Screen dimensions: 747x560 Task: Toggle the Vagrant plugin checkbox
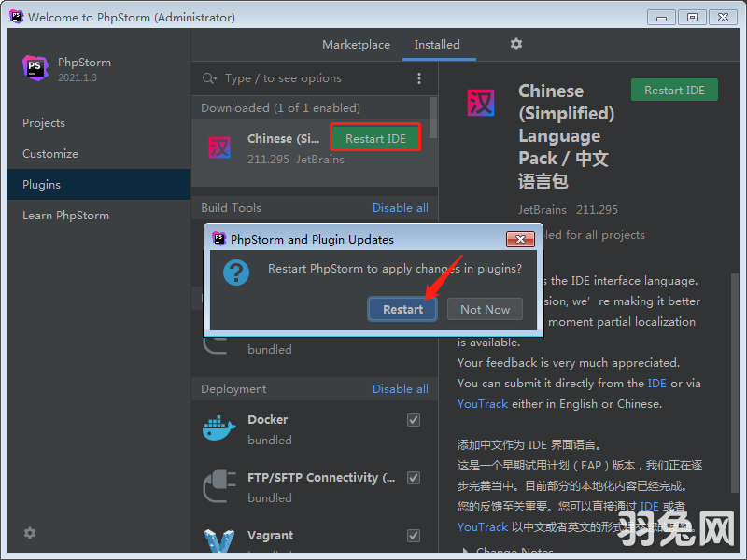click(x=413, y=536)
